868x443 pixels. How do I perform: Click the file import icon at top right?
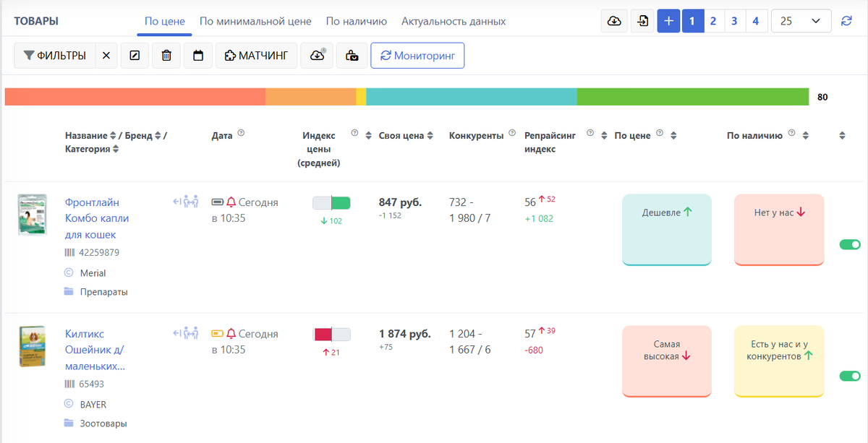pos(642,20)
